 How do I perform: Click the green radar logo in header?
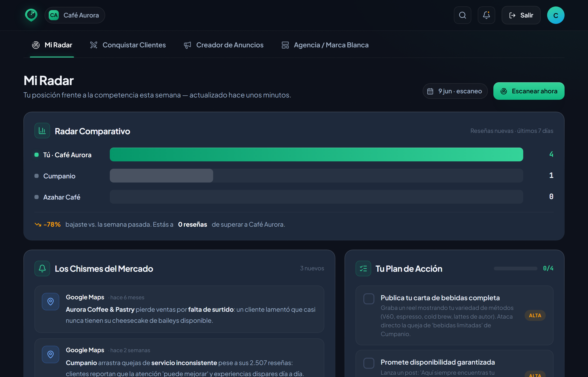[31, 15]
